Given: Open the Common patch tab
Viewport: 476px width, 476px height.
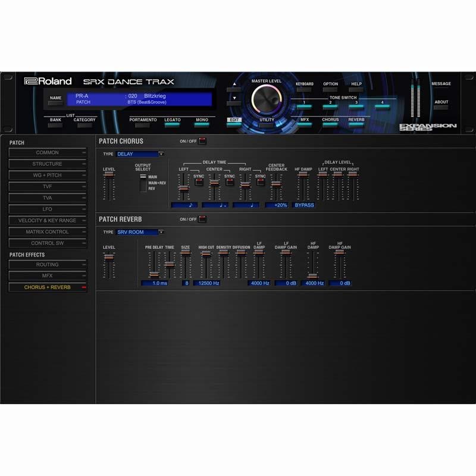Looking at the screenshot, I should point(48,152).
